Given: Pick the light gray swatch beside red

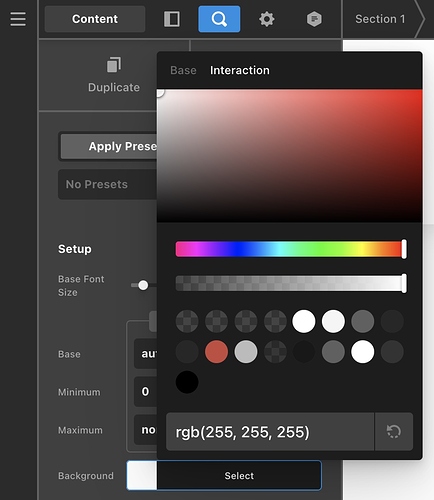Looking at the screenshot, I should [246, 352].
